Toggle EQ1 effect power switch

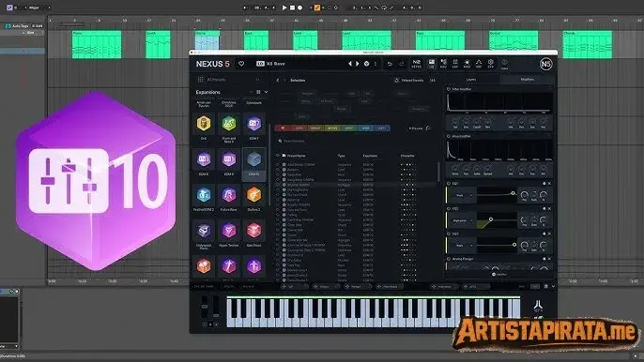(x=449, y=184)
